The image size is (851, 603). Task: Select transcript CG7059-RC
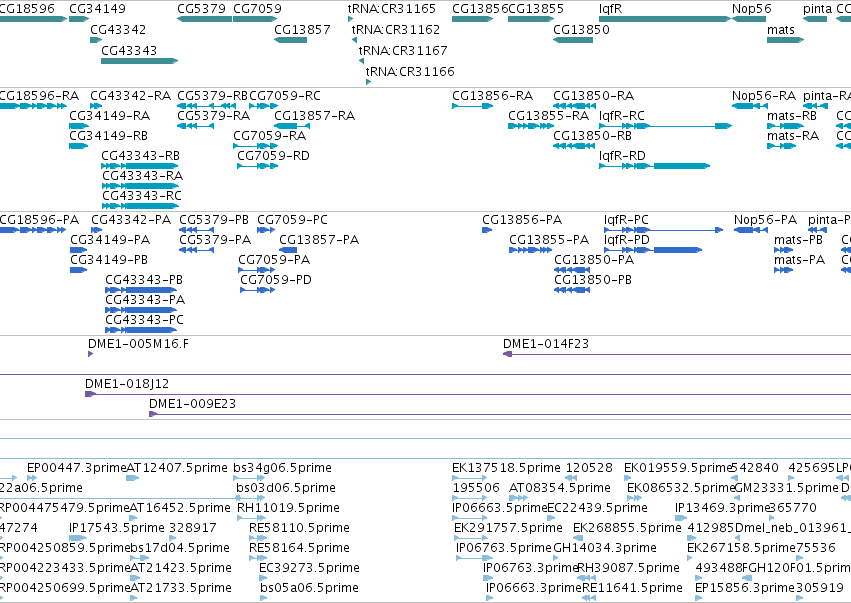click(x=263, y=106)
